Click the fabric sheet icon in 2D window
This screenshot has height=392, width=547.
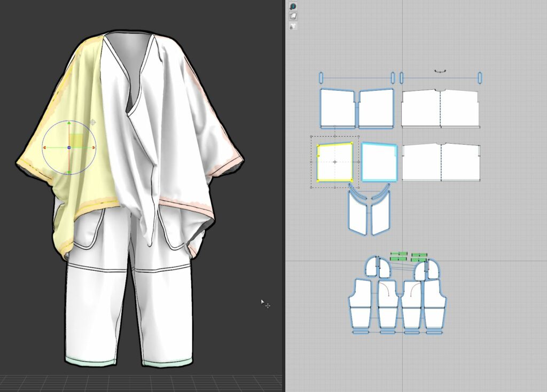pyautogui.click(x=293, y=16)
